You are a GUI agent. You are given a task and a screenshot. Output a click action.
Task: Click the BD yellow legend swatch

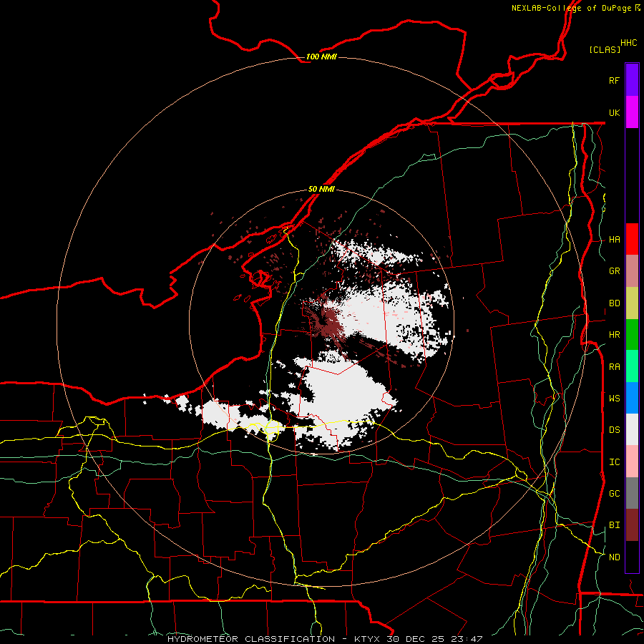point(632,303)
